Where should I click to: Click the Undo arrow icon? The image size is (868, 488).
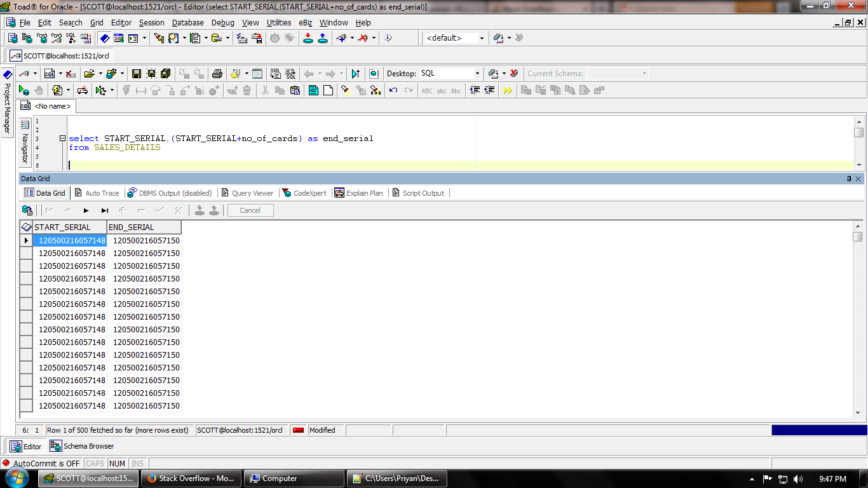pos(393,90)
